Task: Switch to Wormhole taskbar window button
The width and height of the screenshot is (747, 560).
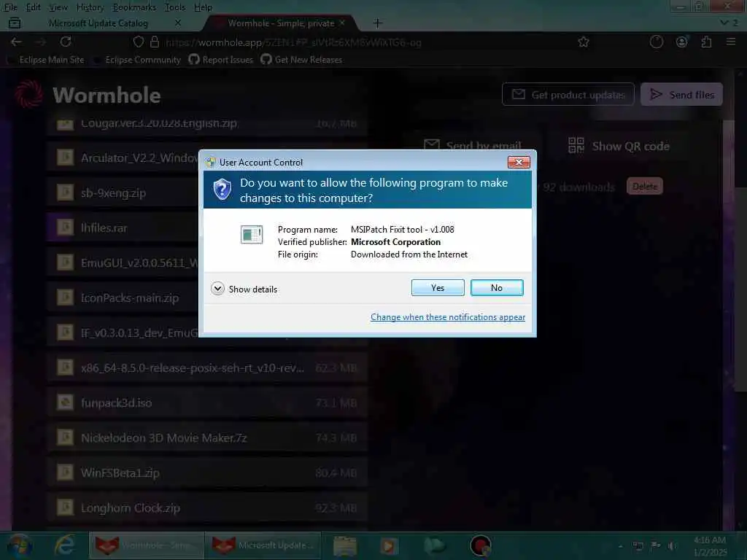Action: (146, 545)
